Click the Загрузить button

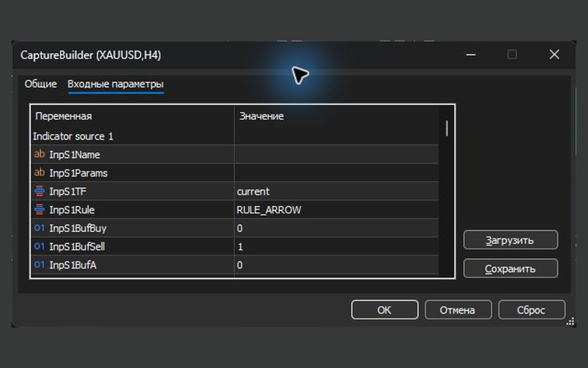510,240
